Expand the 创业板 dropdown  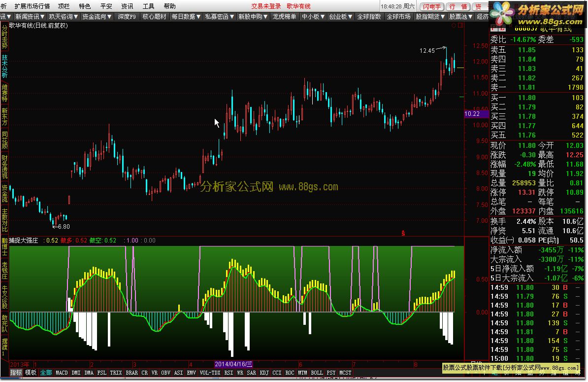click(x=340, y=16)
